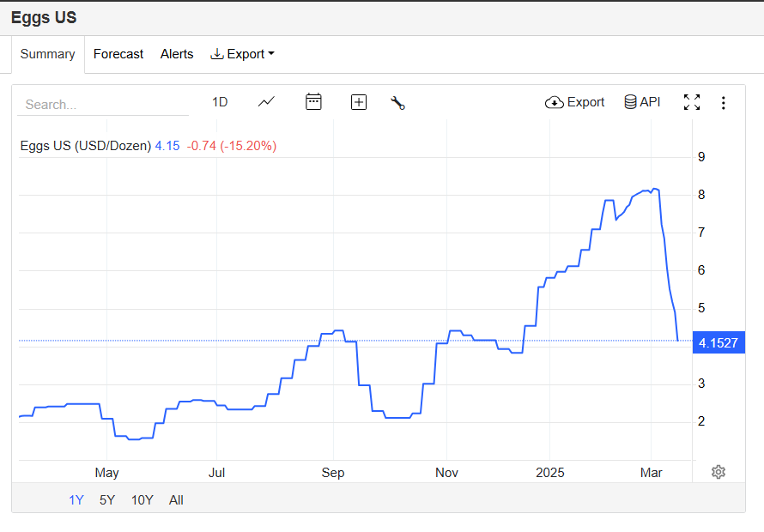Expand chart to fullscreen
764x532 pixels.
coord(692,102)
